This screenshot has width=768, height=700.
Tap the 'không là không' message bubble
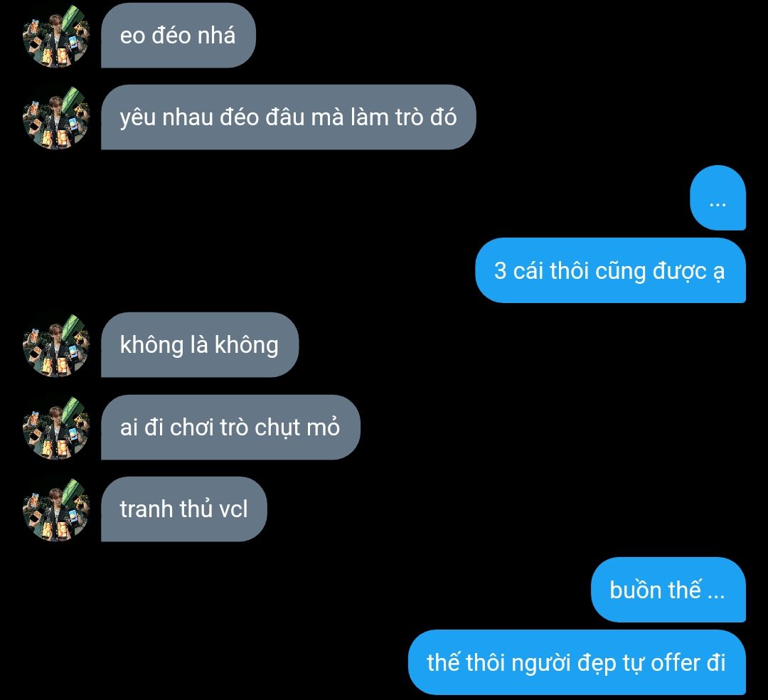point(200,345)
